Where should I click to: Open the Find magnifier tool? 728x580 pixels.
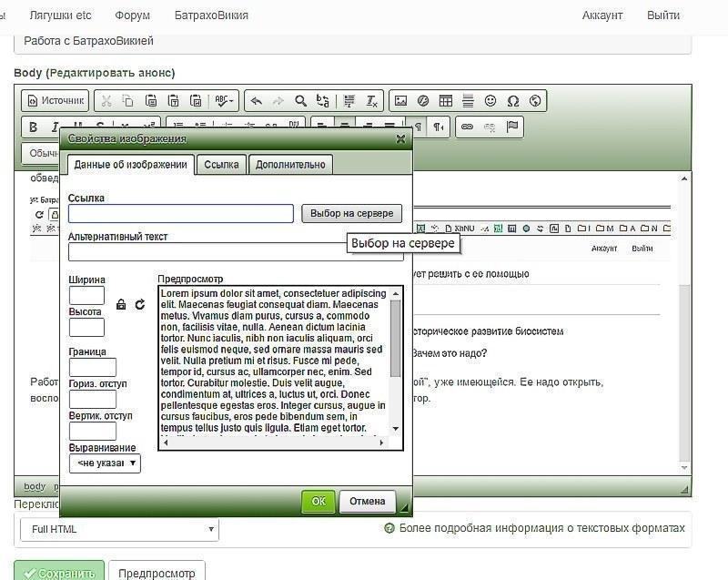tap(300, 101)
